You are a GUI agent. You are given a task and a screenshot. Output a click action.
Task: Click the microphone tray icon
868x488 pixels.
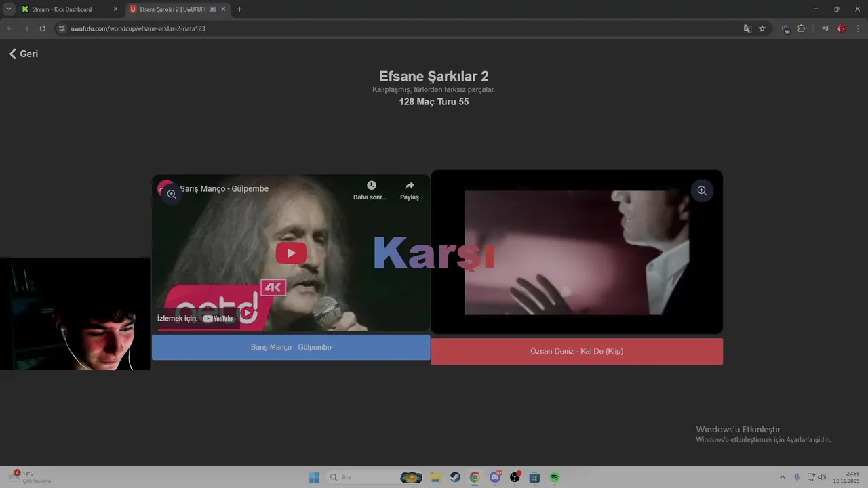(797, 477)
